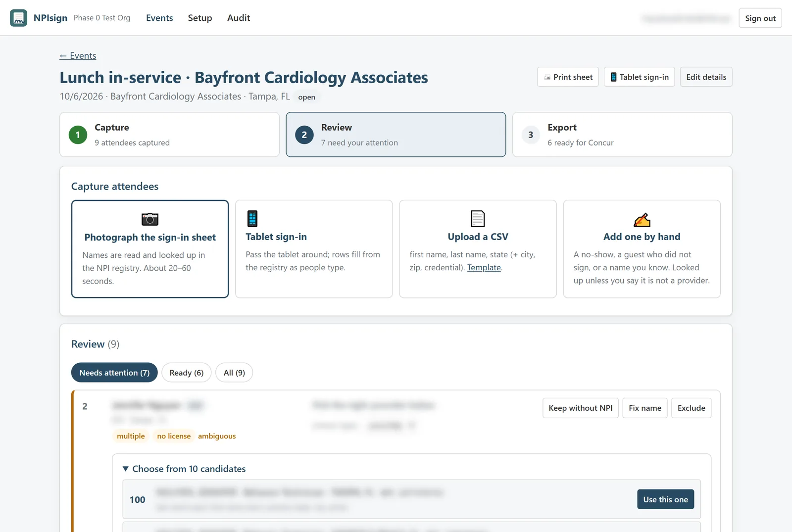Click the open status badge
The height and width of the screenshot is (532, 792).
(x=307, y=97)
